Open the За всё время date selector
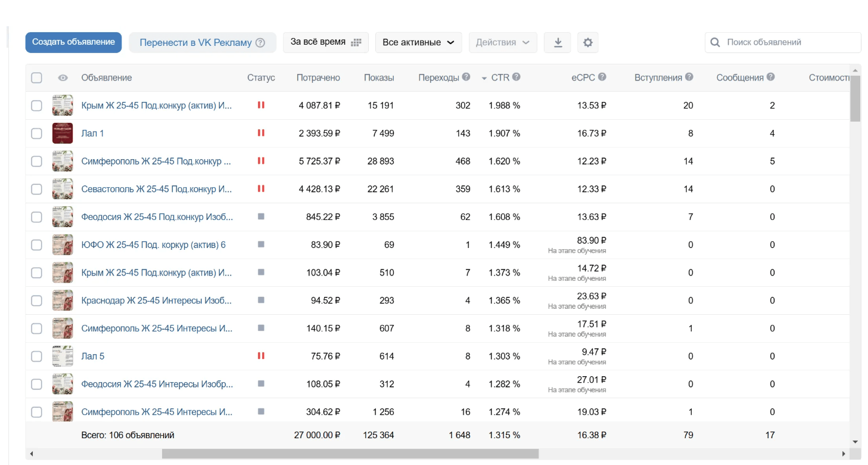The width and height of the screenshot is (868, 465). (326, 42)
